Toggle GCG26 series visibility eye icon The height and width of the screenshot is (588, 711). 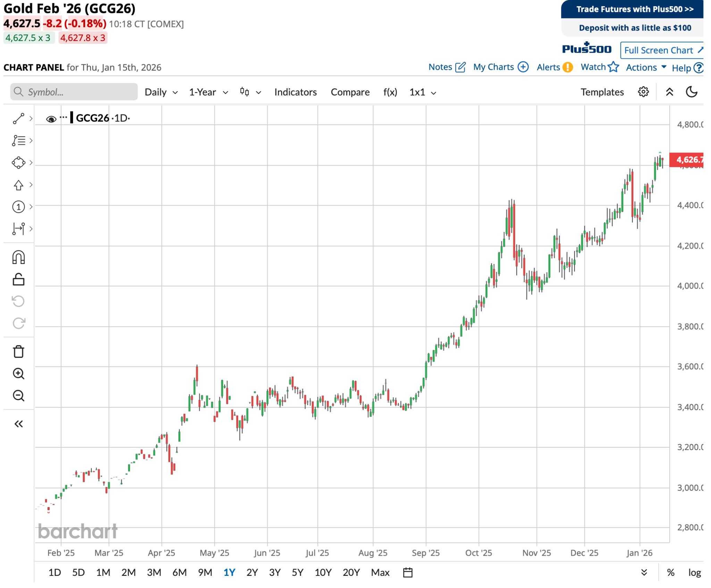tap(51, 119)
